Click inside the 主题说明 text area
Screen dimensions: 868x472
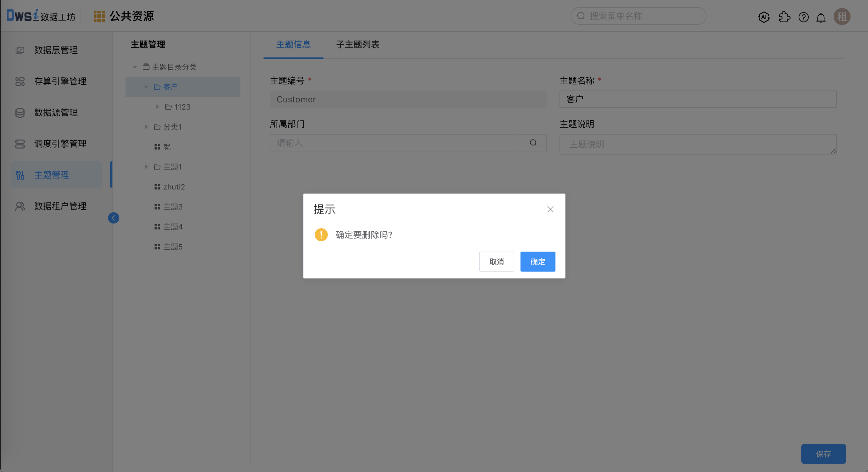click(698, 144)
